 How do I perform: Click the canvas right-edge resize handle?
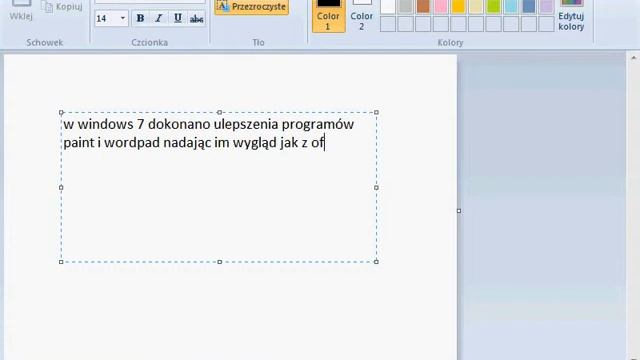click(459, 211)
